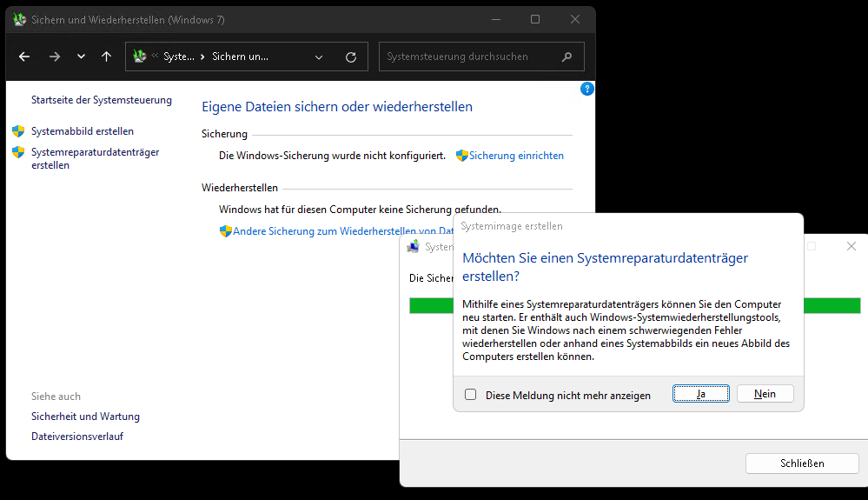Click the Möchten Sie einen Systemreparaturdatenträger erstellen heading
Viewport: 868px width, 500px height.
(x=605, y=267)
